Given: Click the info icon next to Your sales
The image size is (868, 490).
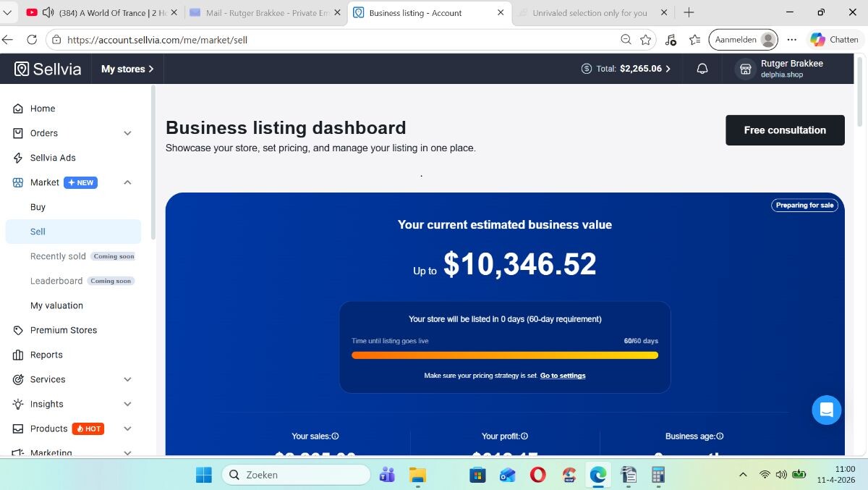Looking at the screenshot, I should pyautogui.click(x=335, y=436).
